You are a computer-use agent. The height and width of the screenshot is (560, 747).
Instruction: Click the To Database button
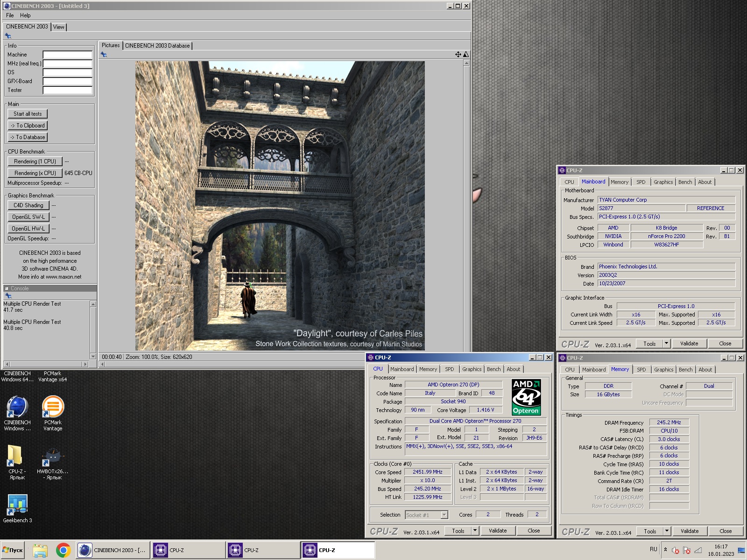(28, 137)
